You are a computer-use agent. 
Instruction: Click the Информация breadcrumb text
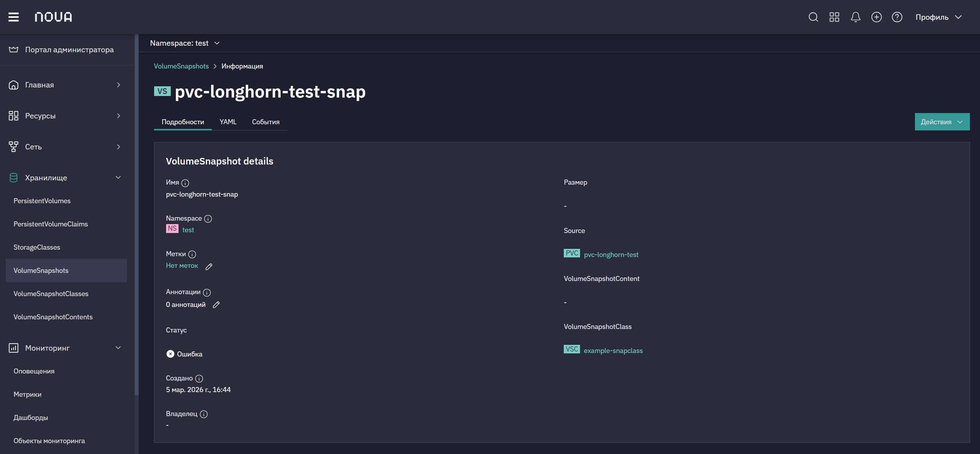click(x=242, y=66)
